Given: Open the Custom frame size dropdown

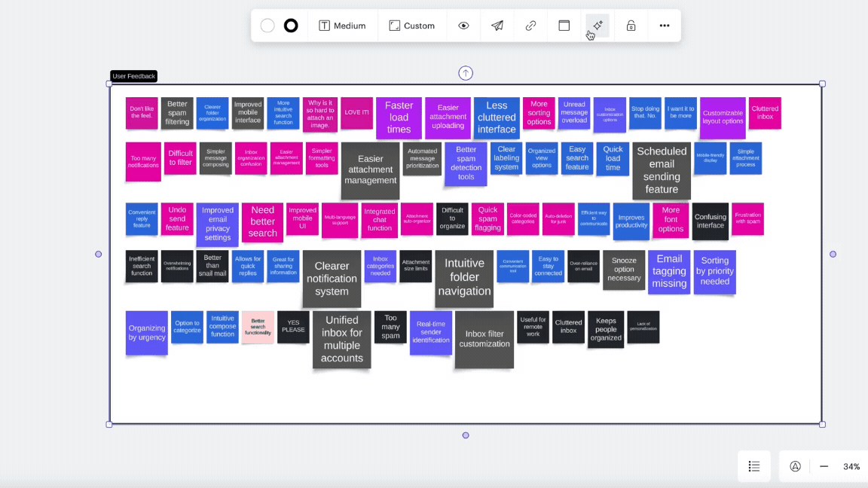Looking at the screenshot, I should [x=412, y=26].
